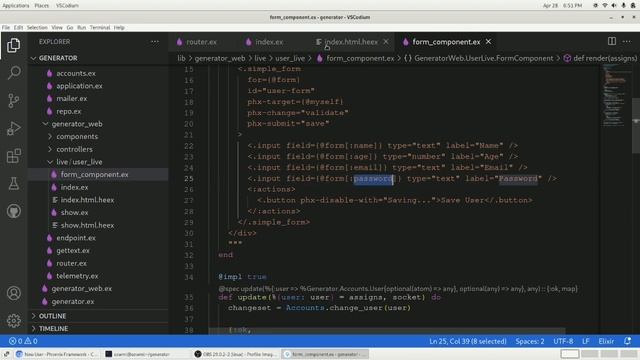Switch to the OBS taskbar window
Image resolution: width=640 pixels, height=360 pixels.
[x=236, y=354]
